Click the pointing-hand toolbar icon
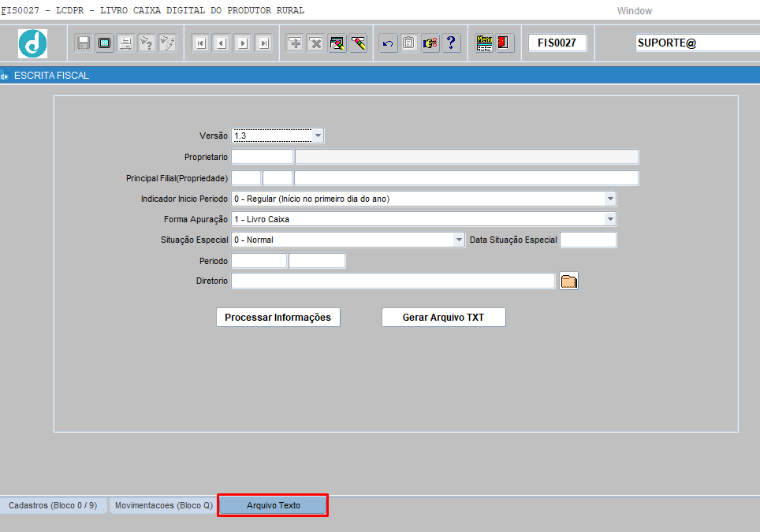The image size is (760, 532). pyautogui.click(x=430, y=43)
